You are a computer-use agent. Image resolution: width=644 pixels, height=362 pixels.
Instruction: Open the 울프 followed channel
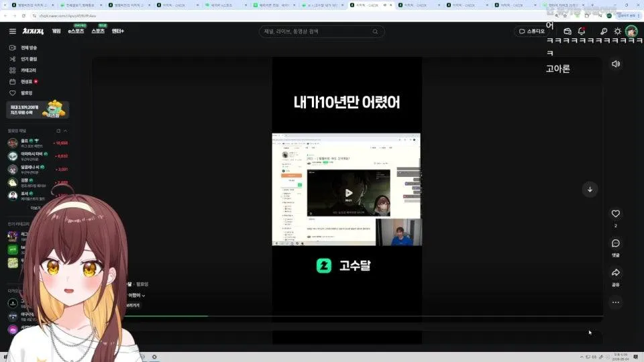pyautogui.click(x=38, y=143)
